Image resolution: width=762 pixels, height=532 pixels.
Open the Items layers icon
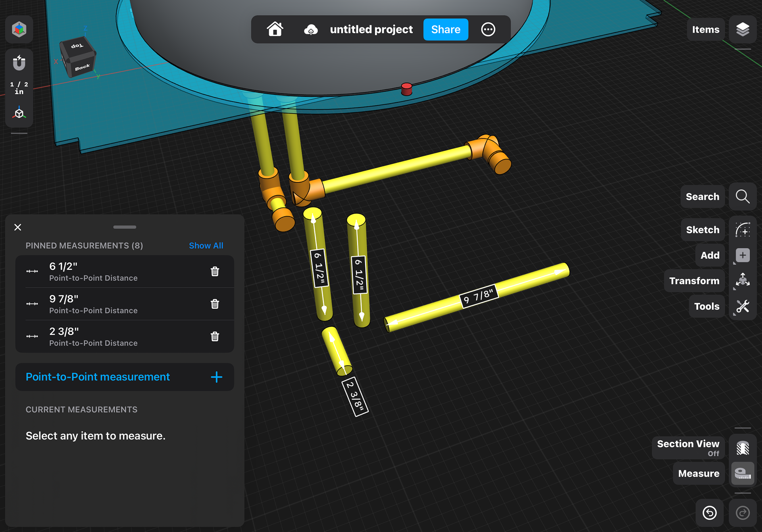coord(743,29)
